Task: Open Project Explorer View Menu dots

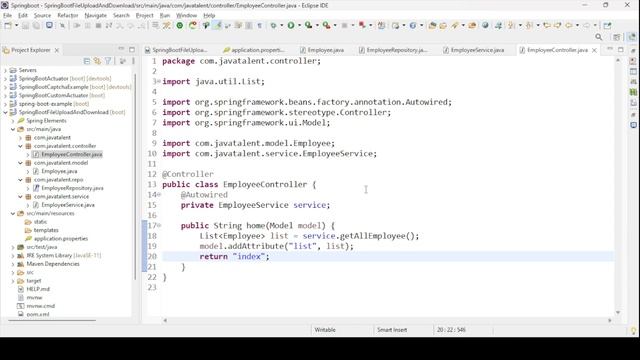Action: tap(133, 61)
